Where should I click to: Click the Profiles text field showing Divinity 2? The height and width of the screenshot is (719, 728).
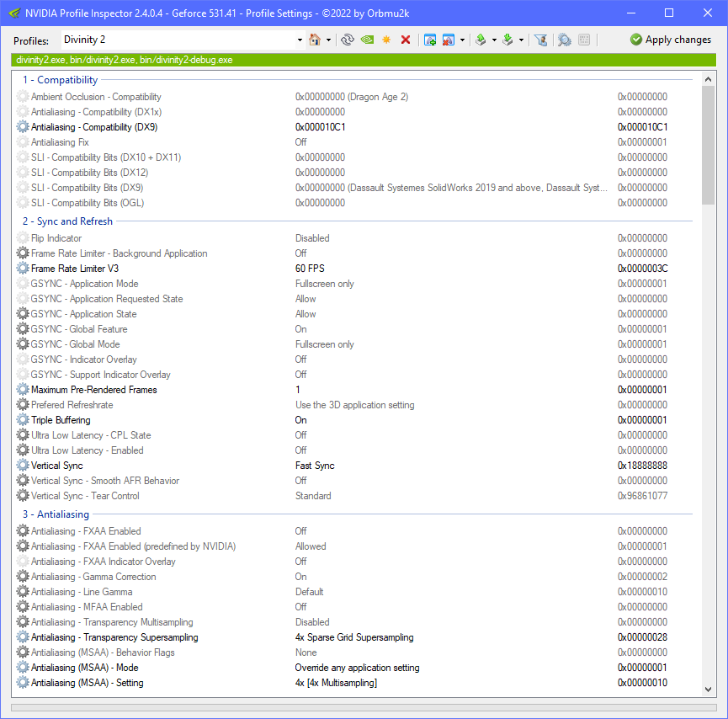(x=178, y=40)
